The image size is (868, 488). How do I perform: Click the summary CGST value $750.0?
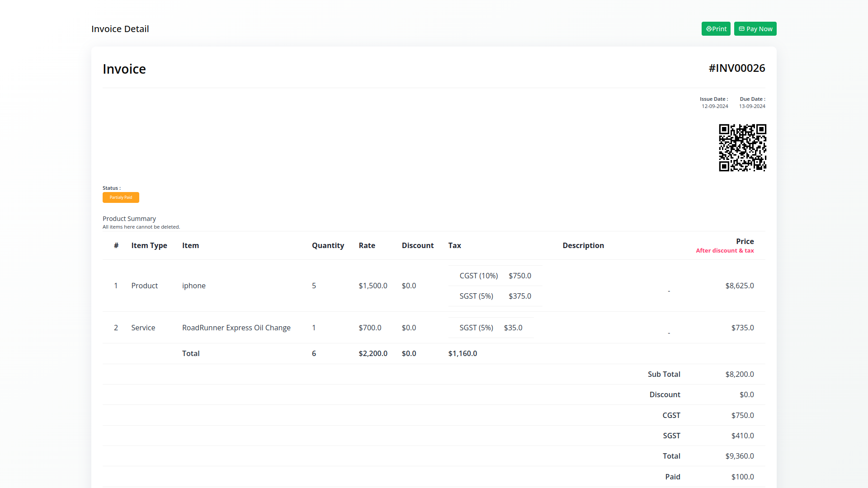pos(742,415)
